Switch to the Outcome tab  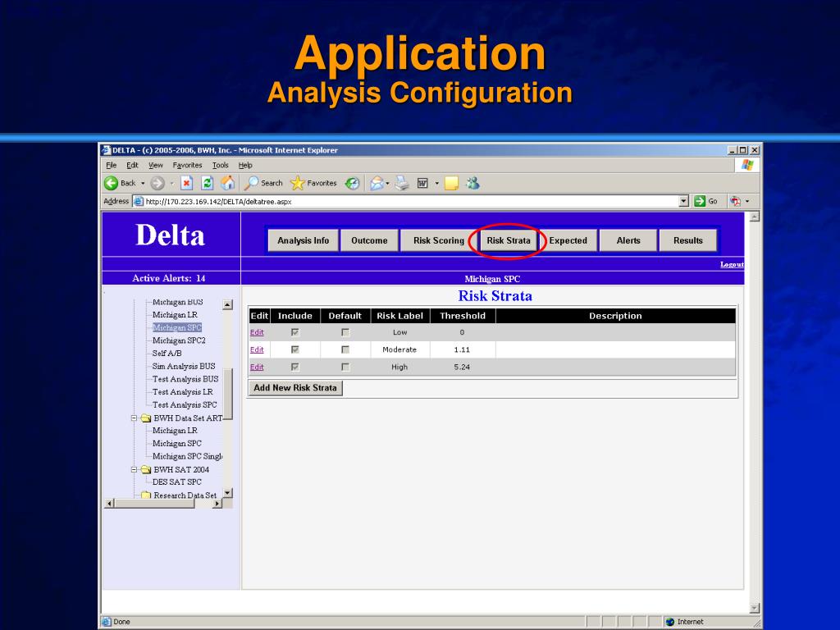tap(370, 240)
